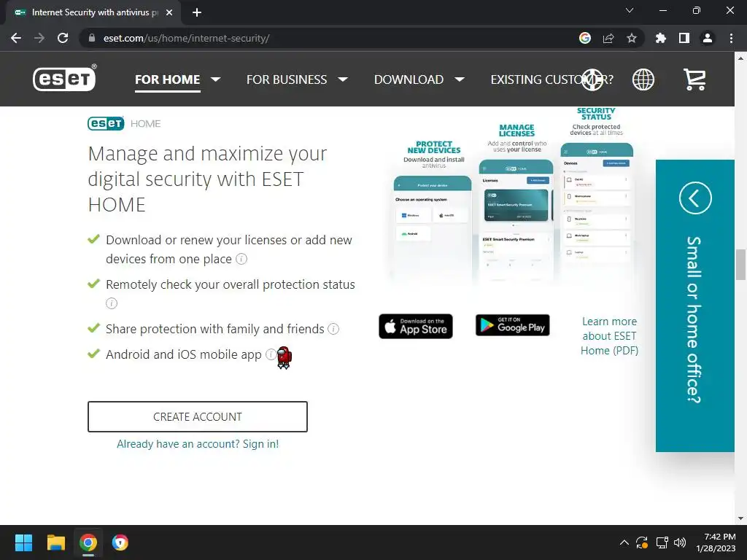Image resolution: width=747 pixels, height=560 pixels.
Task: Select FOR HOME menu item
Action: pos(167,79)
